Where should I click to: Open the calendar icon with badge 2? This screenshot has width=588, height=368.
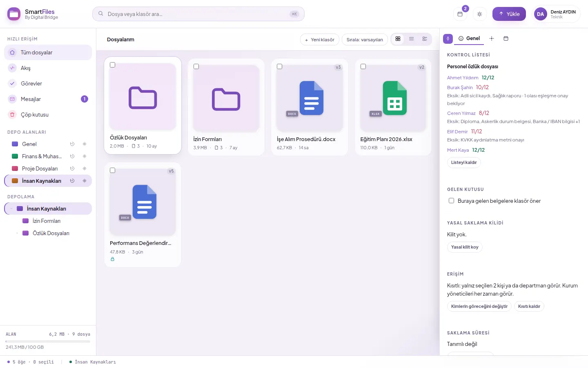point(460,14)
